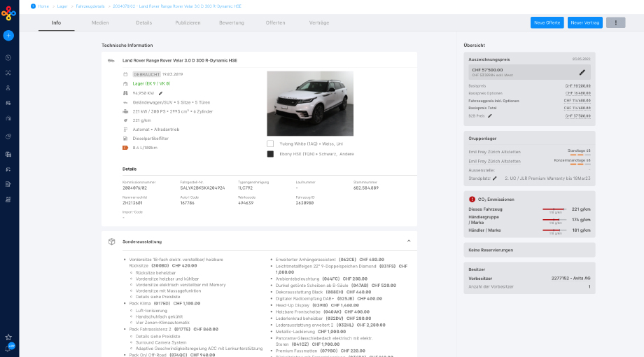Click Fahrzeug ID 2630980
644x357 pixels.
tap(304, 203)
